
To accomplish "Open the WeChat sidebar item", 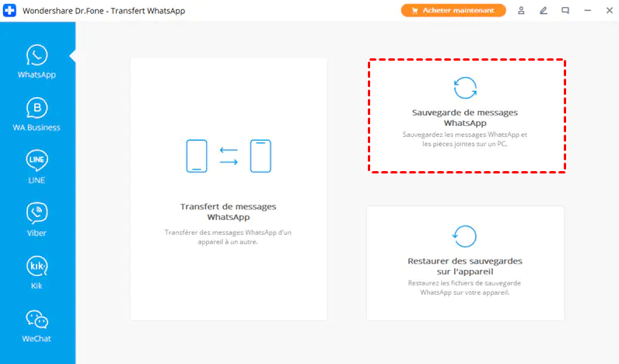I will [37, 324].
